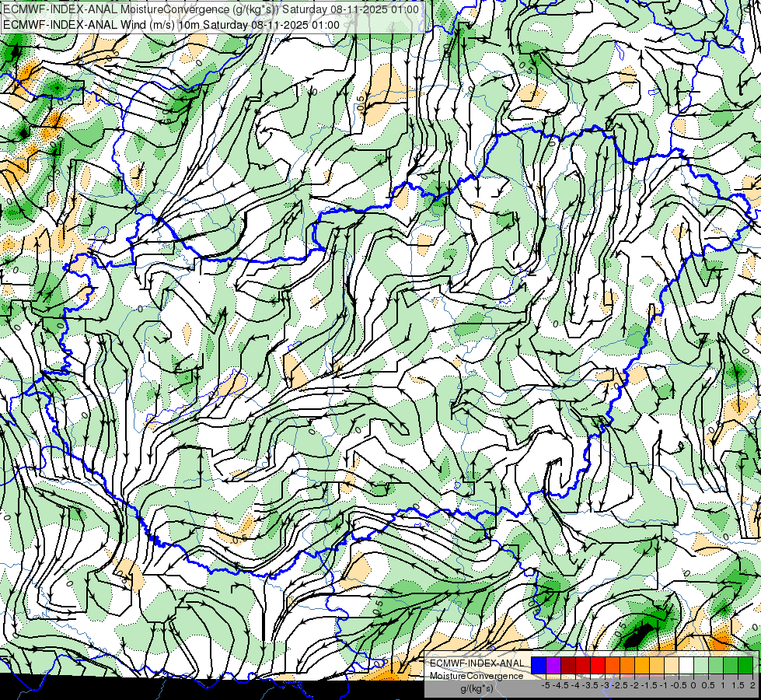Click the MoistureConvergence title line at top
Viewport: 761px width, 700px height.
coord(211,9)
